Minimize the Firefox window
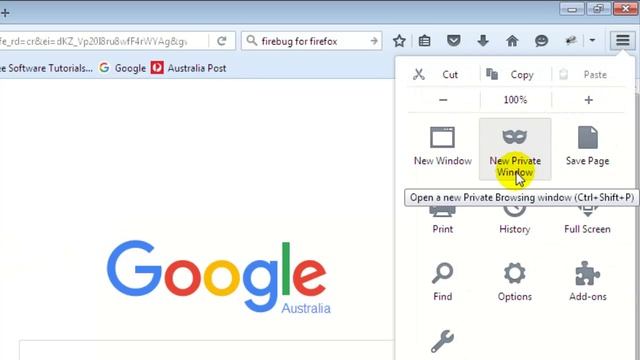The width and height of the screenshot is (640, 360). (572, 9)
